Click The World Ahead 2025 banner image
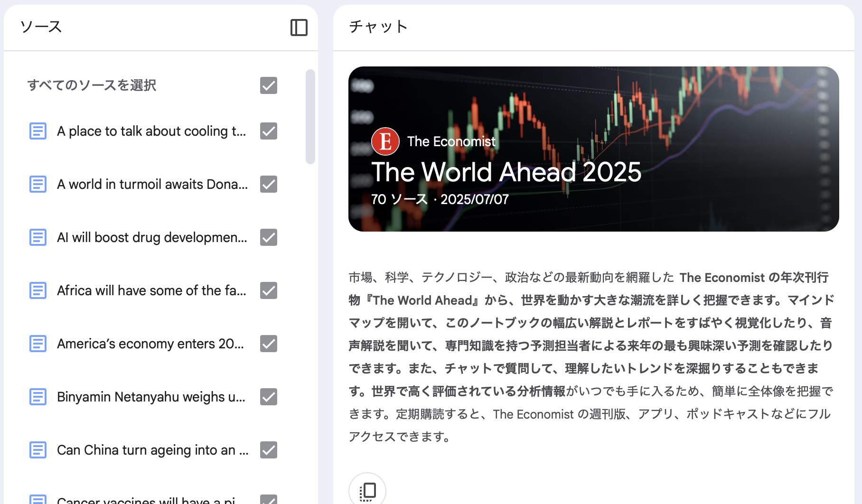Screen dimensions: 862x504 pos(593,149)
